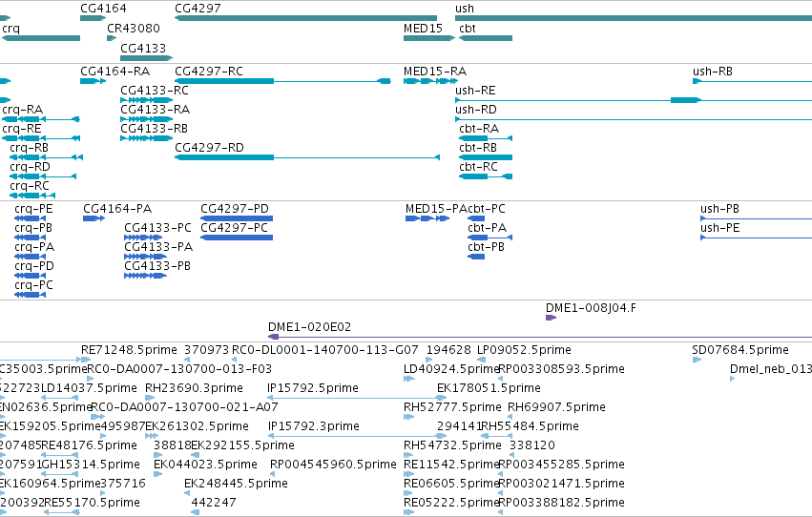Screen dimensions: 812x517
Task: Click EST RH69907.5prime
Action: (556, 407)
